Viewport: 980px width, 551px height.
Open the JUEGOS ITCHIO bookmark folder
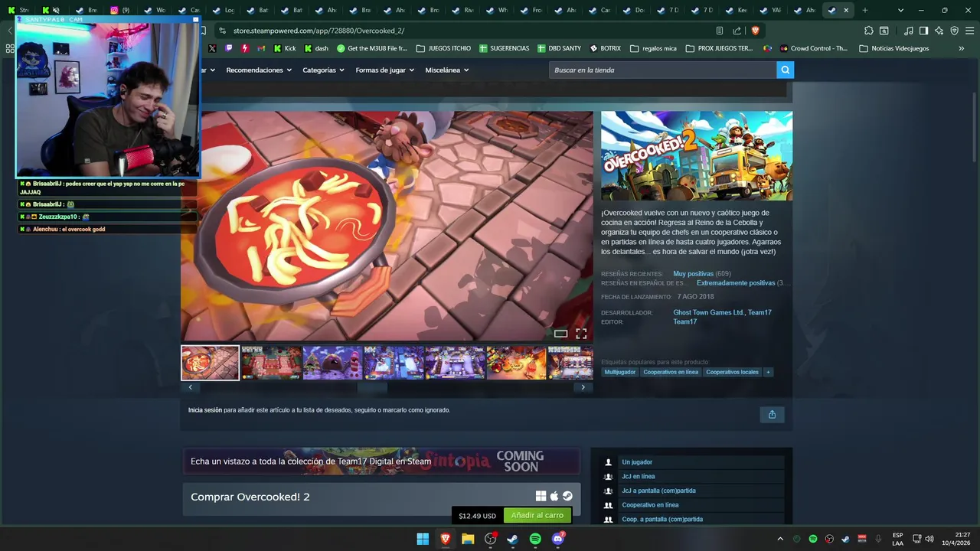[443, 48]
